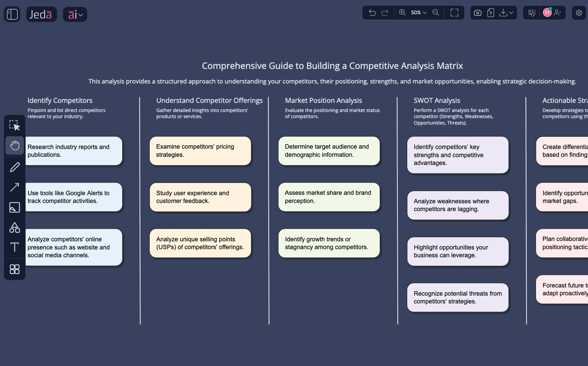This screenshot has height=366, width=588.
Task: Open the templates grid tool
Action: (x=15, y=269)
